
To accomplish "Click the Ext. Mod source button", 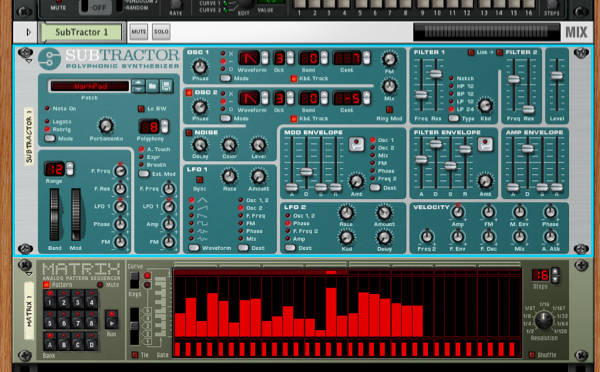I will [144, 174].
